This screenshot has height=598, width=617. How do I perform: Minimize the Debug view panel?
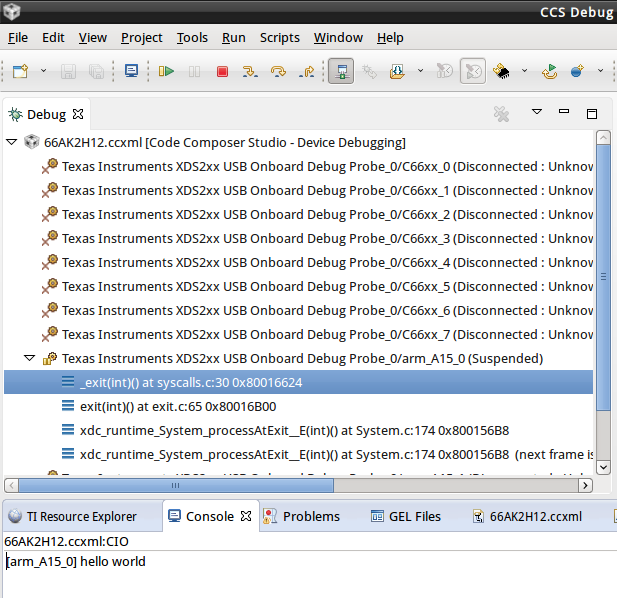564,111
